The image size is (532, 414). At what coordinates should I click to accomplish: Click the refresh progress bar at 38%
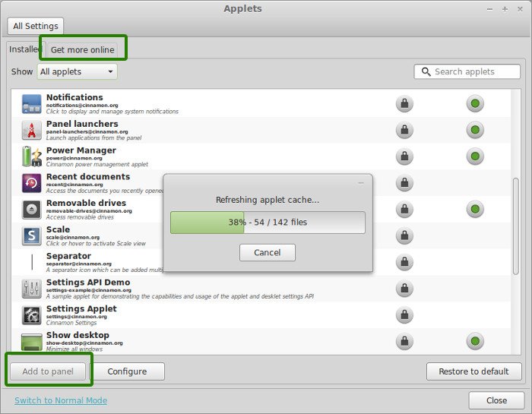point(268,223)
